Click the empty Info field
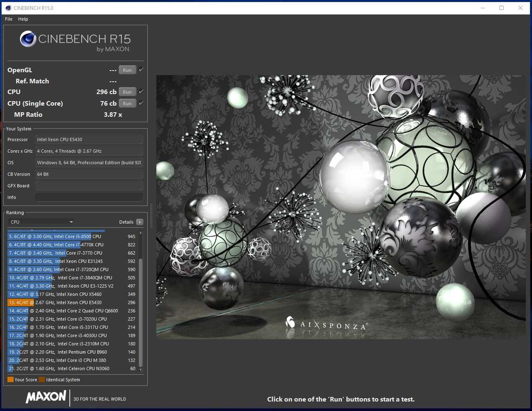The width and height of the screenshot is (532, 411). click(x=89, y=197)
